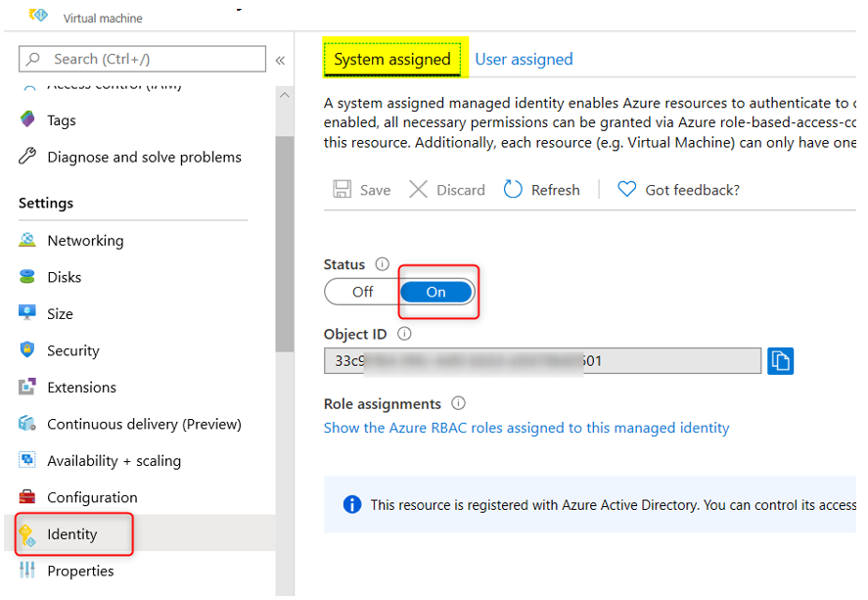Click the Search (Ctrl+/) input field
868x600 pixels.
pos(142,59)
